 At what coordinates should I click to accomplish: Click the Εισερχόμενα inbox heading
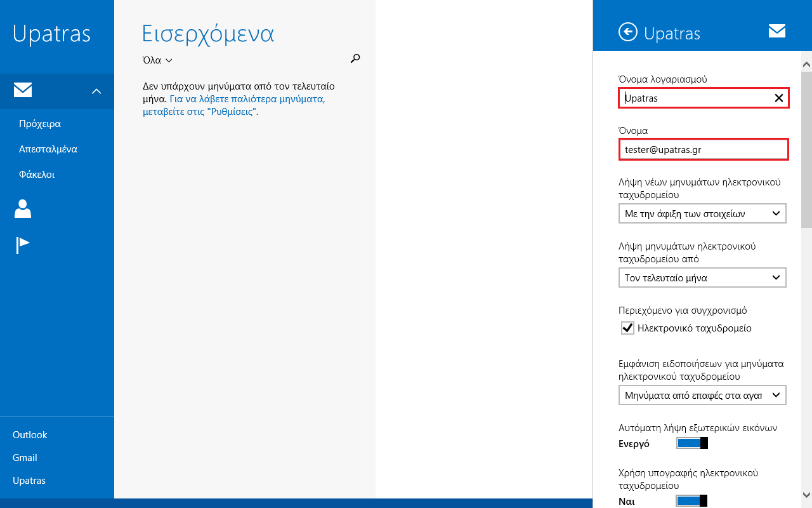point(208,34)
